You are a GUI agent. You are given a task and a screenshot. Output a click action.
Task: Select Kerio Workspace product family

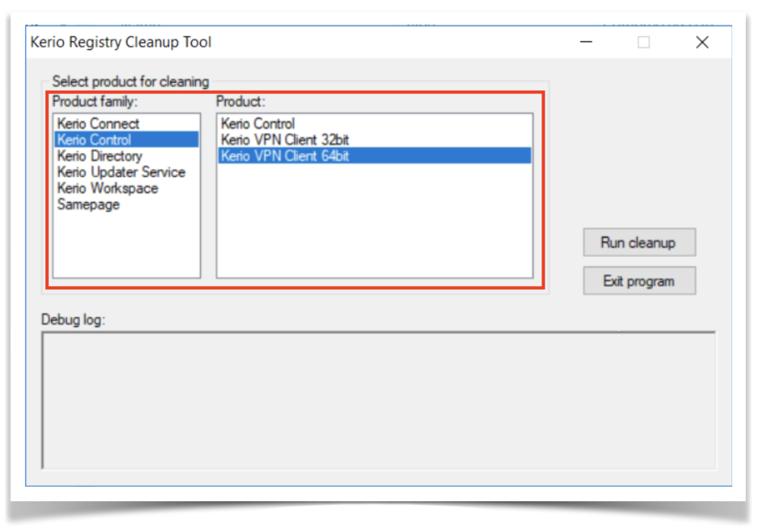tap(126, 188)
